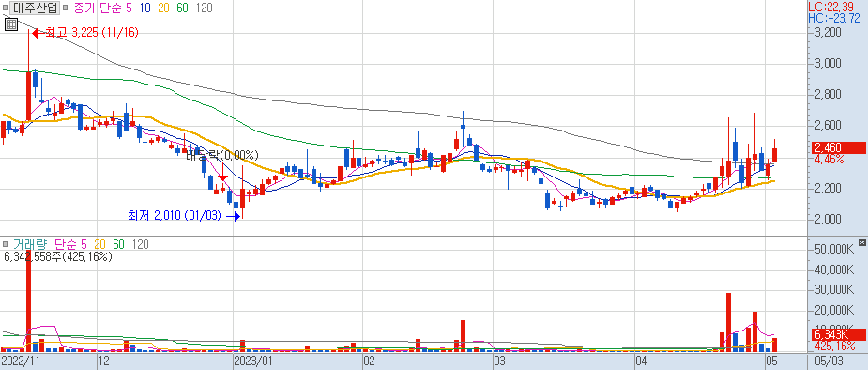Select the price 60-day moving average label
Viewport: 868px width, 370px height.
(183, 8)
